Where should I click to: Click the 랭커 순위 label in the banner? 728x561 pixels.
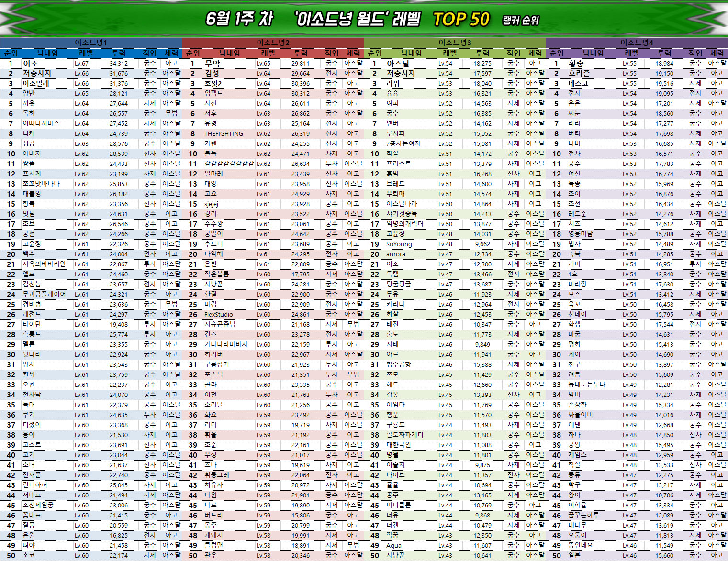[x=521, y=21]
